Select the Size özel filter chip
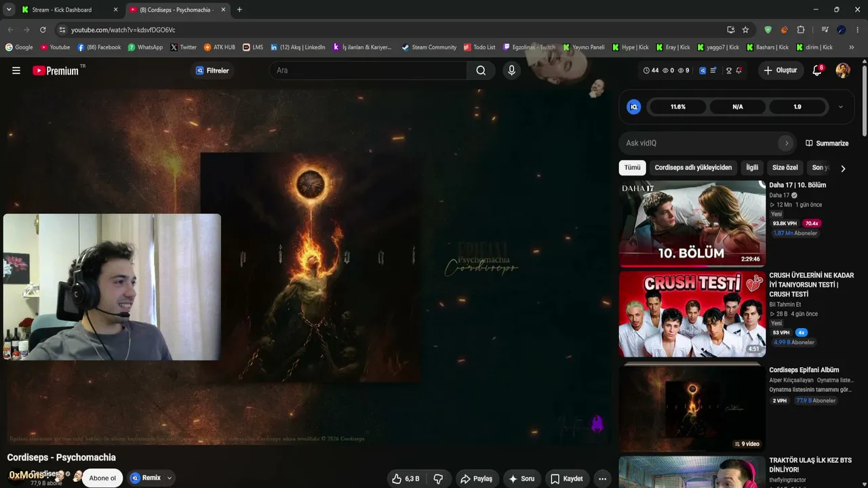The height and width of the screenshot is (488, 868). click(785, 167)
